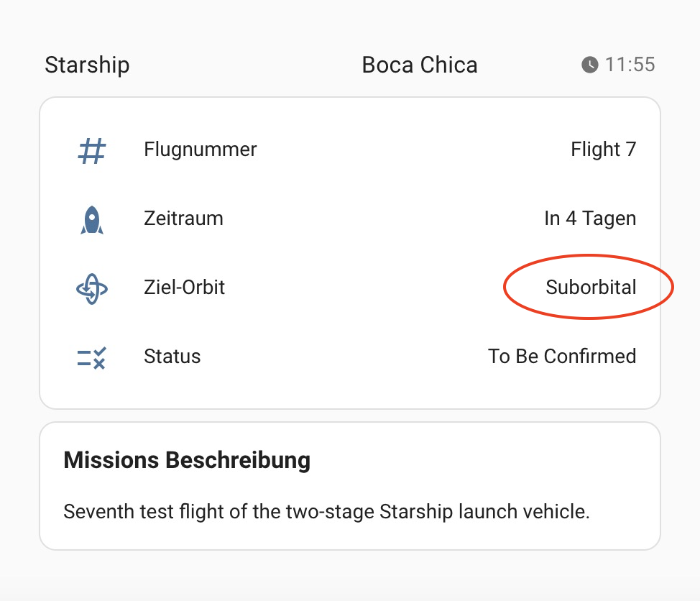The height and width of the screenshot is (601, 700).
Task: Select the Starship title text
Action: pos(87,65)
